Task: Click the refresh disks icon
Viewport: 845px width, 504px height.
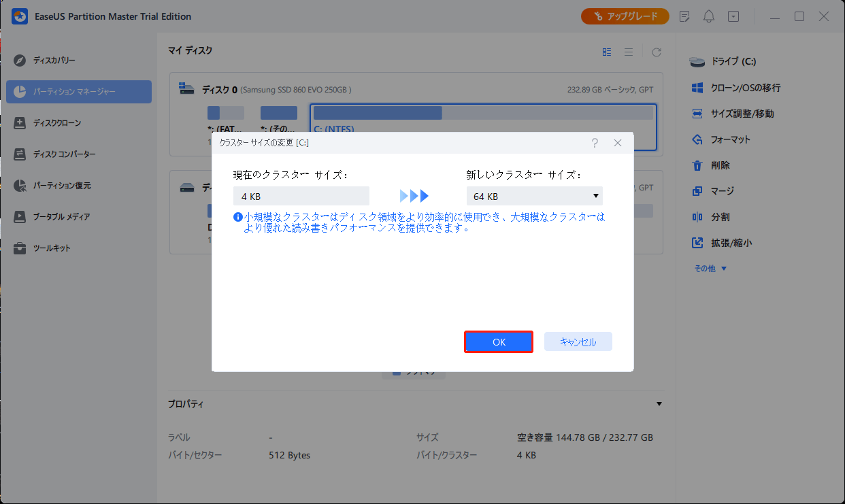Action: pyautogui.click(x=657, y=52)
